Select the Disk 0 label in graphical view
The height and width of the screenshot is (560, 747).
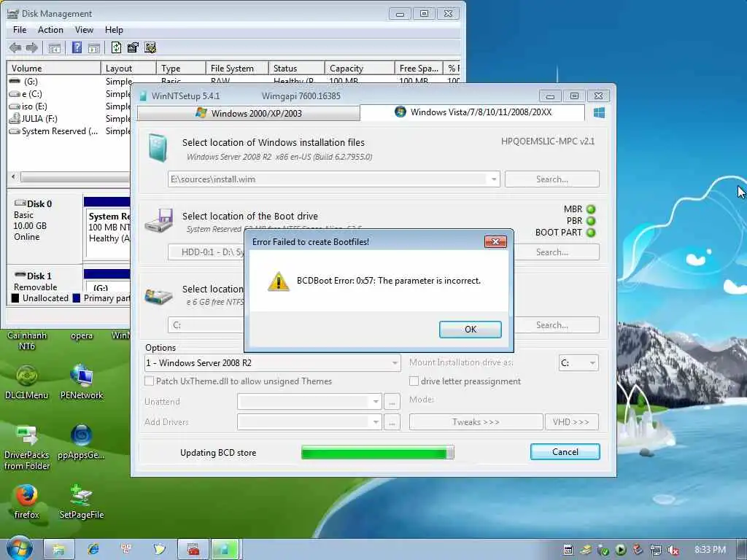pos(39,204)
